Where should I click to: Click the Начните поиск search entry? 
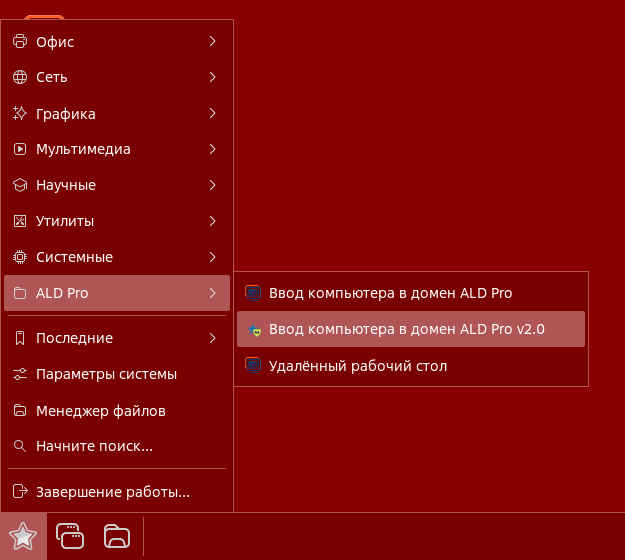pyautogui.click(x=117, y=446)
